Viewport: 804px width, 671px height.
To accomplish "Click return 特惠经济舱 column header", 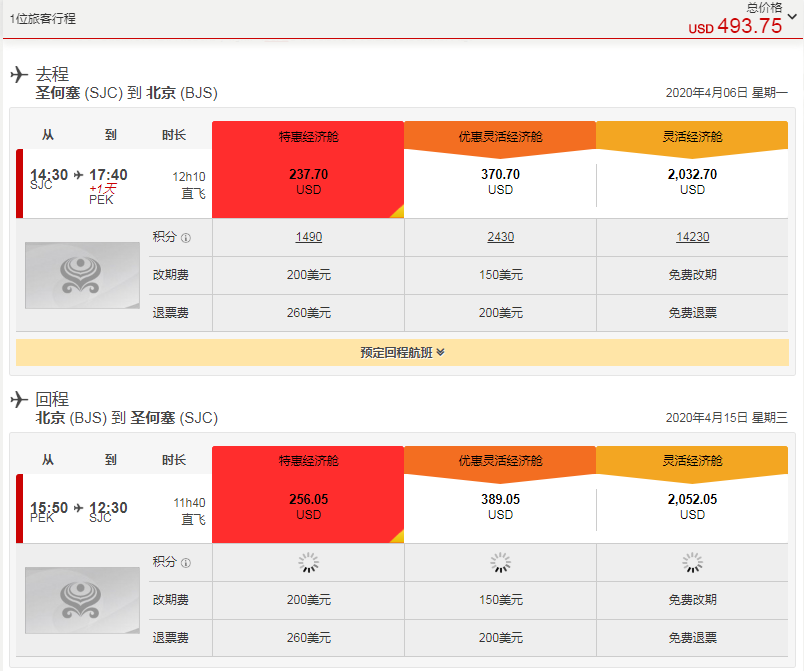I will (308, 461).
